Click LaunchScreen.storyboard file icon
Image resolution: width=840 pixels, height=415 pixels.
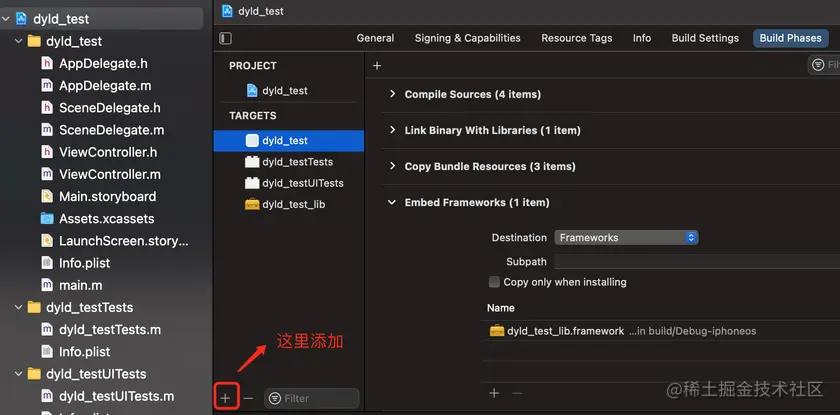47,241
